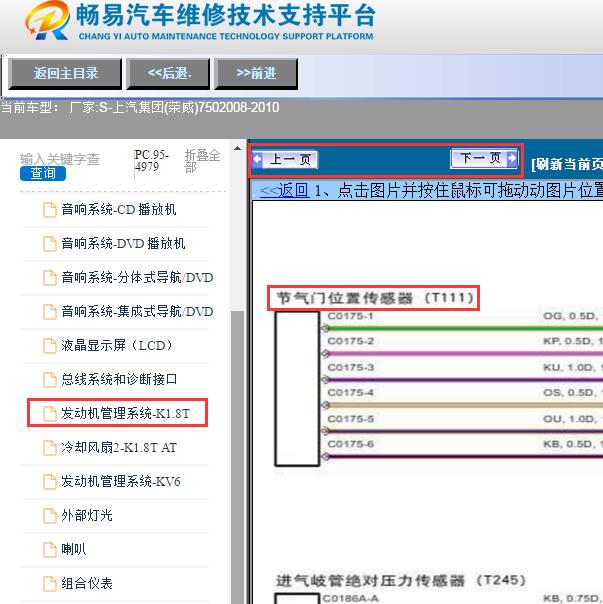This screenshot has width=603, height=604.
Task: Click page icon beside 音响系统-DVD 播放机
Action: pyautogui.click(x=50, y=244)
